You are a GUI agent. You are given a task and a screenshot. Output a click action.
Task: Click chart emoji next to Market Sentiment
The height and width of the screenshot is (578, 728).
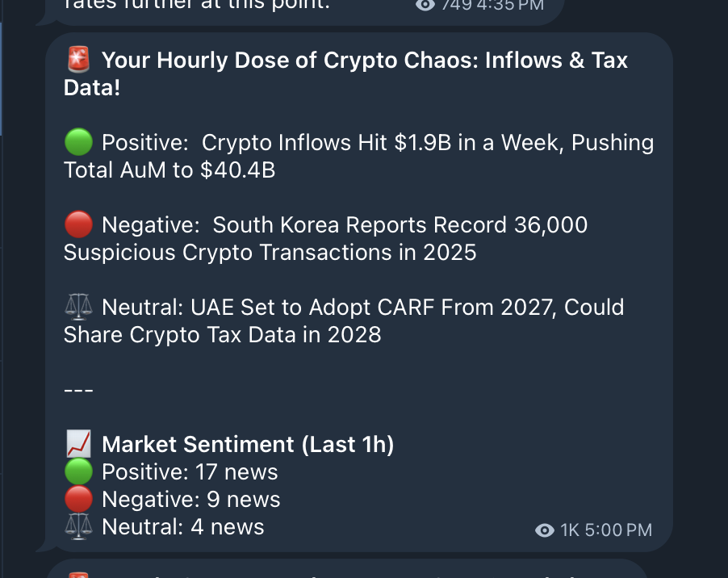(78, 445)
